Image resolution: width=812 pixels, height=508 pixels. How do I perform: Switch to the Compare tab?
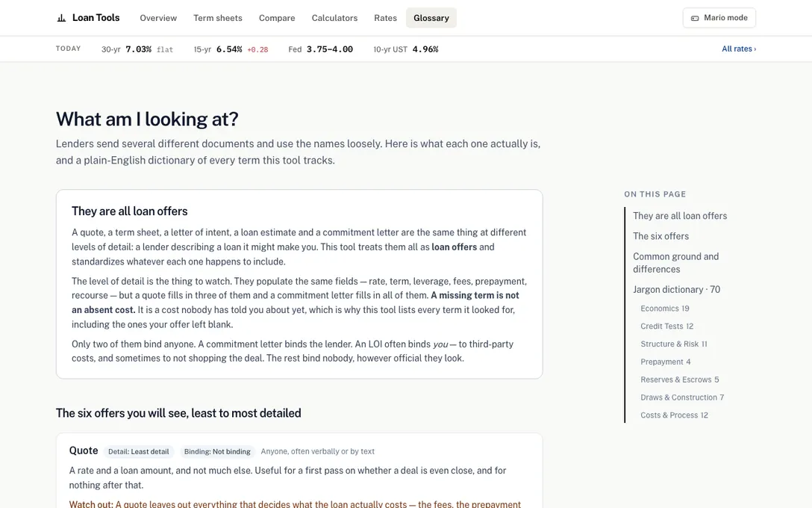tap(277, 18)
